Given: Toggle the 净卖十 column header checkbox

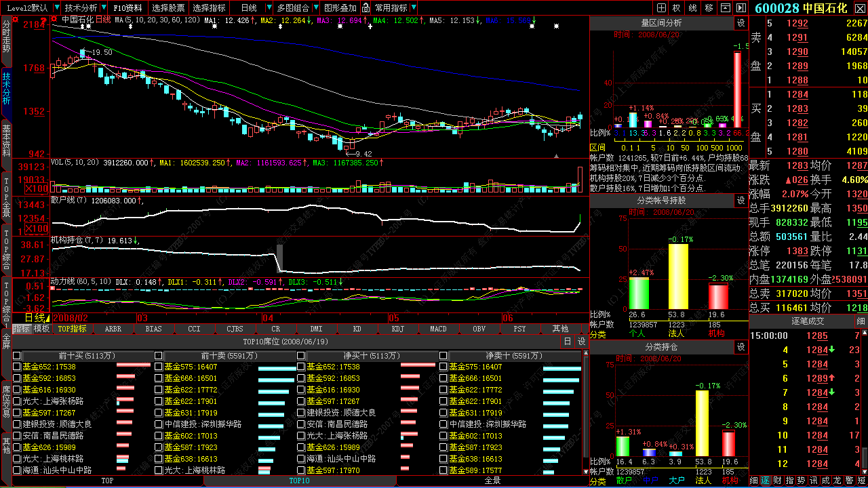Looking at the screenshot, I should 443,356.
